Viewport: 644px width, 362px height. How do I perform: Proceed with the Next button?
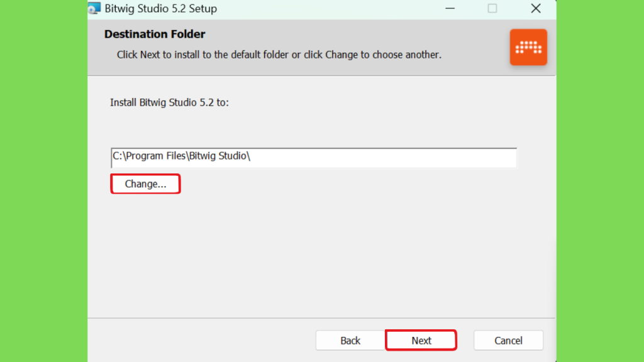click(421, 340)
